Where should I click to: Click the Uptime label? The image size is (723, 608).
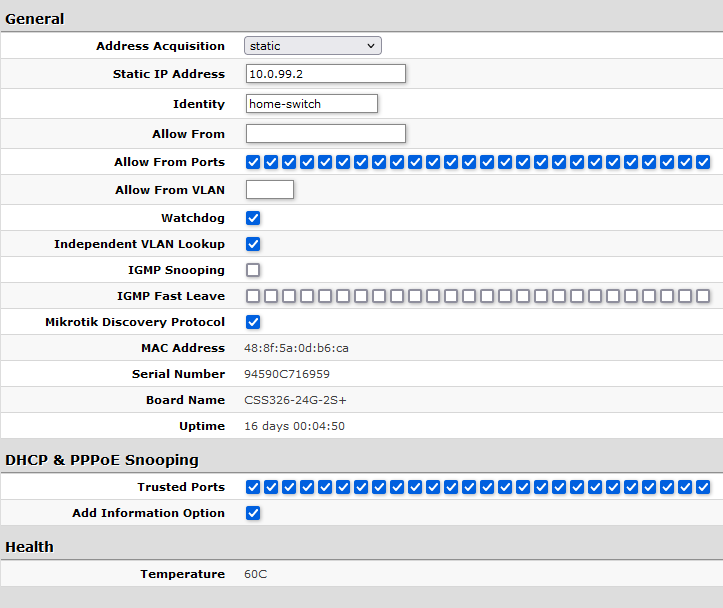(x=202, y=426)
